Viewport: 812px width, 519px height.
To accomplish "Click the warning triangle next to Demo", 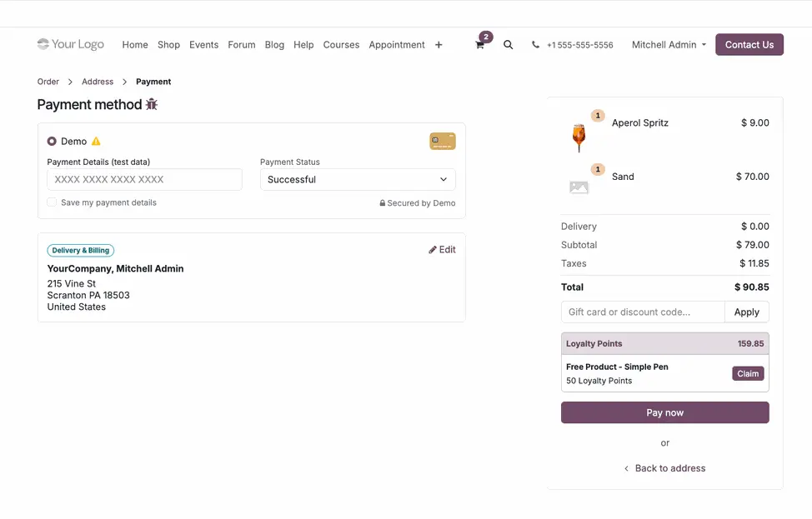I will 94,141.
